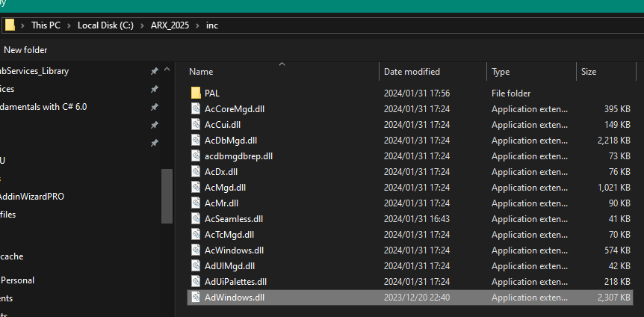The image size is (644, 317).
Task: Click the inc breadcrumb segment
Action: 212,25
